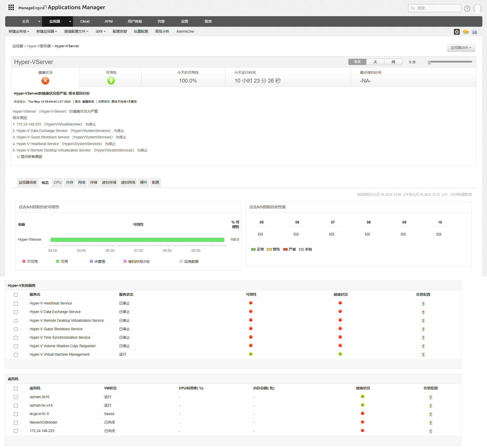Click the help question mark icon
Screen dimensions: 487x448
click(x=467, y=8)
